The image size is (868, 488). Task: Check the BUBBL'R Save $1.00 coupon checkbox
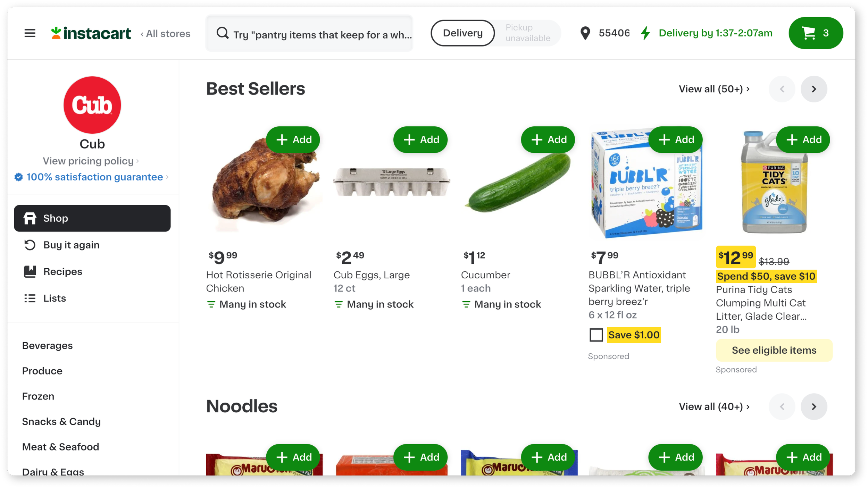coord(596,335)
